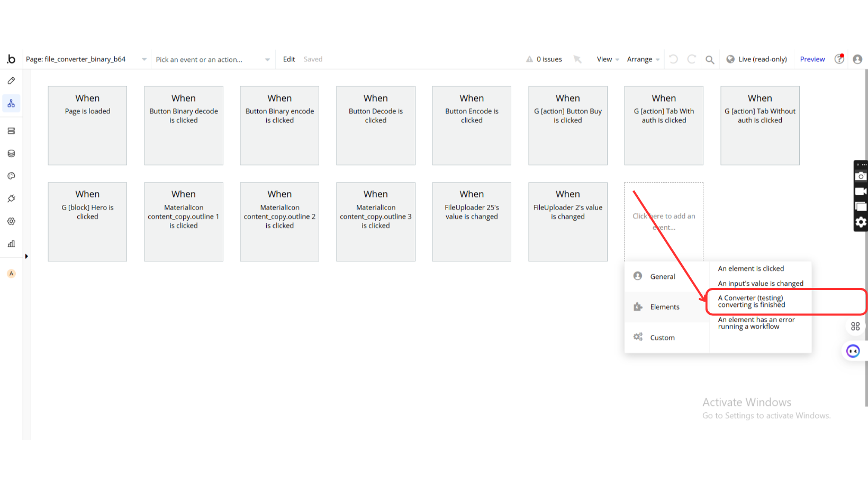Click the screenshot camera icon
Screen dimensions: 868x489
[x=861, y=176]
